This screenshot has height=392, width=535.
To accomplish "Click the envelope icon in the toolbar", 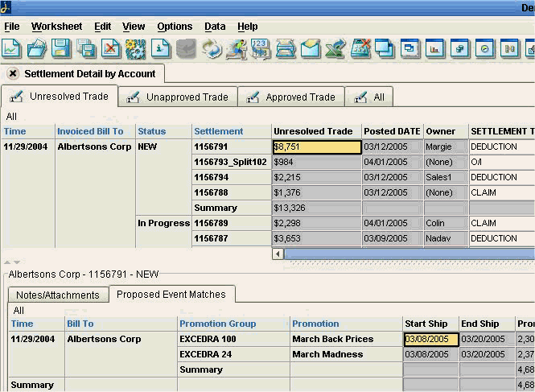I will point(311,48).
